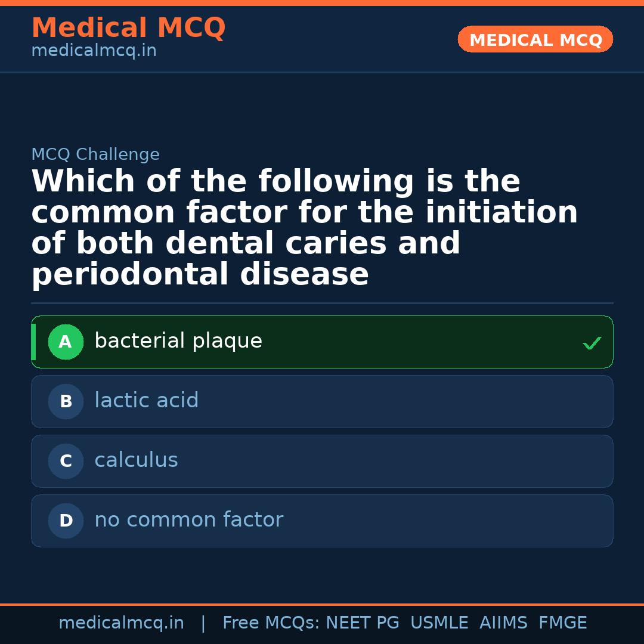This screenshot has height=644, width=644.
Task: Choose the 'lactic acid' answer
Action: click(x=147, y=401)
